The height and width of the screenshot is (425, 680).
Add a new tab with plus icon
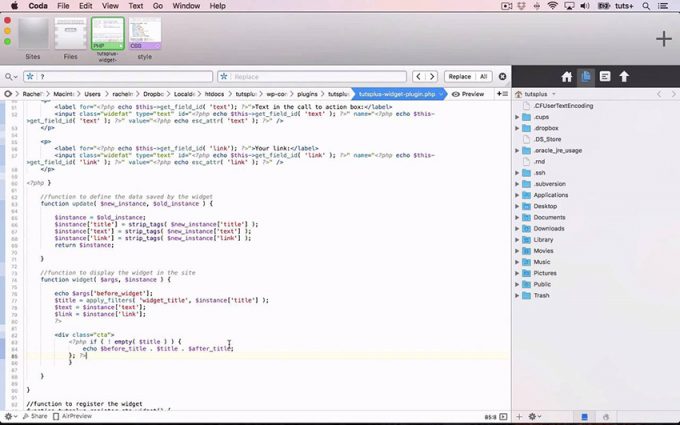click(x=662, y=38)
